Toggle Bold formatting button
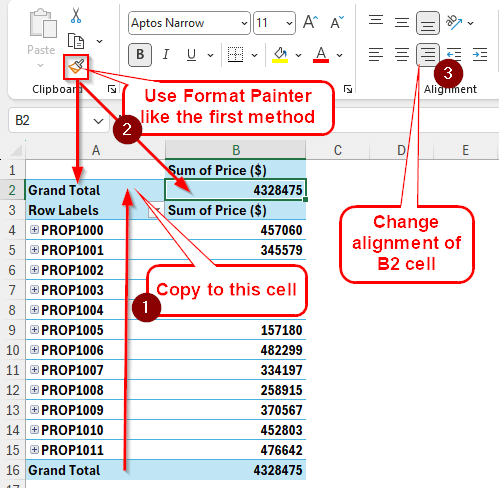Viewport: 499px width, 488px height. coord(140,54)
